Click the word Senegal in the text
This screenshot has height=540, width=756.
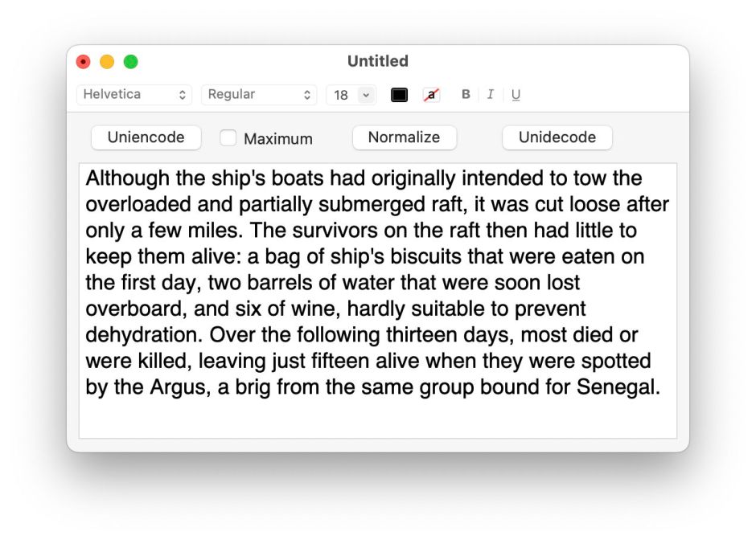(617, 387)
